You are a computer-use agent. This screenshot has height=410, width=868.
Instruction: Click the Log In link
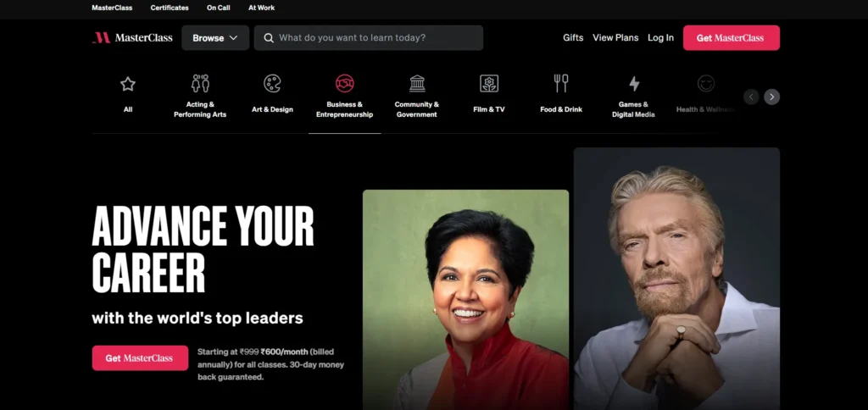point(661,37)
